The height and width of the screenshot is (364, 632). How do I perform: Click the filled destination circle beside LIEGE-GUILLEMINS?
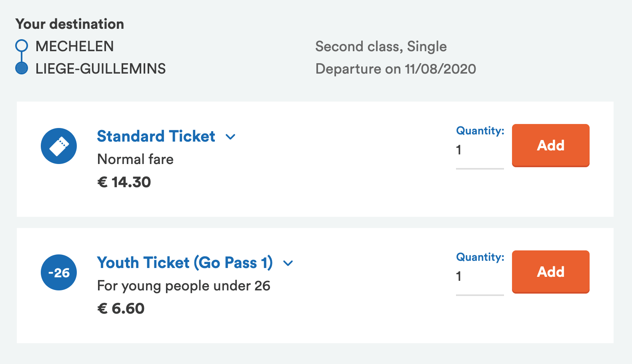click(22, 68)
